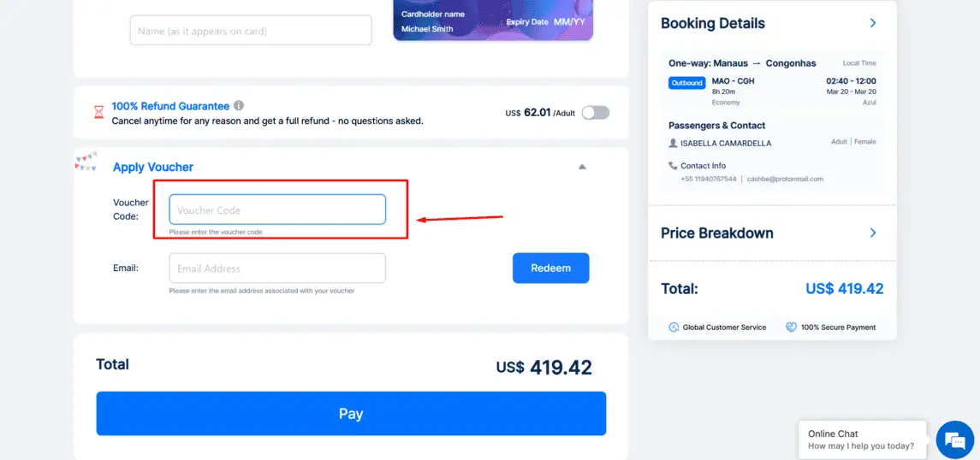Click the Email Address field
This screenshot has height=460, width=980.
coord(277,268)
